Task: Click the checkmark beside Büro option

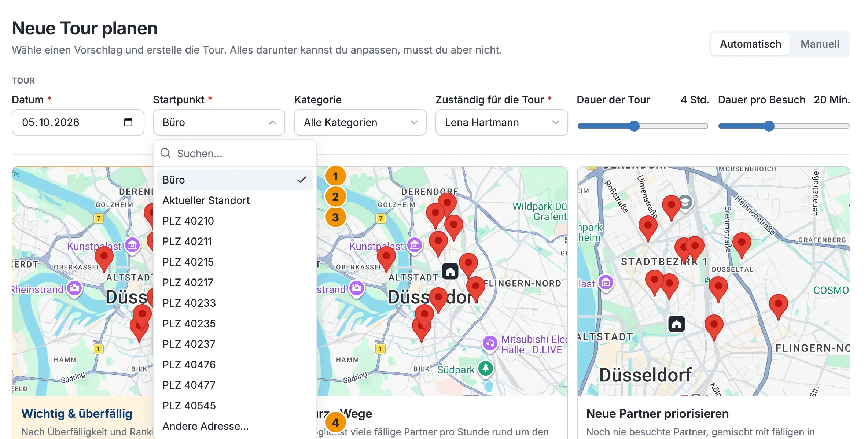Action: pos(301,180)
